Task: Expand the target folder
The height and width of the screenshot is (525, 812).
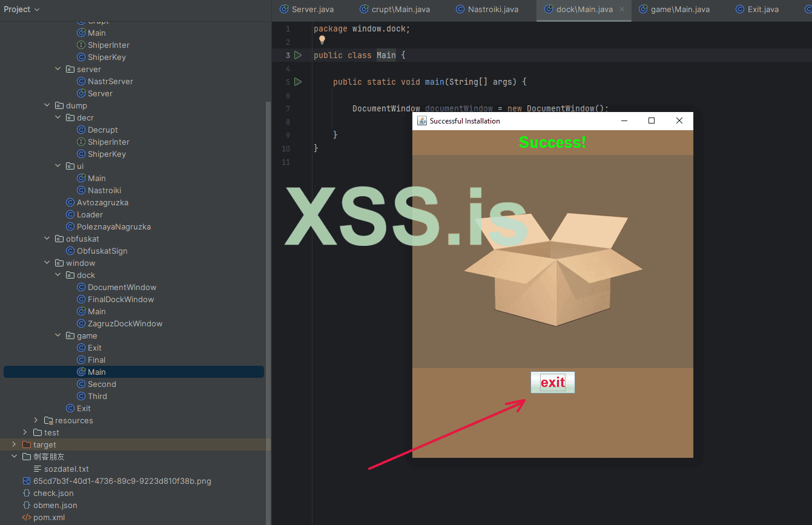Action: pyautogui.click(x=14, y=444)
